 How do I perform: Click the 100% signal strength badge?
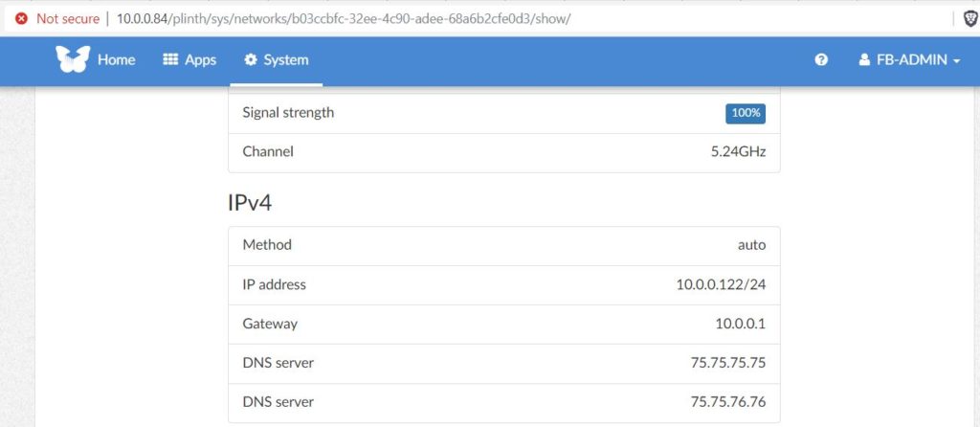click(x=745, y=113)
